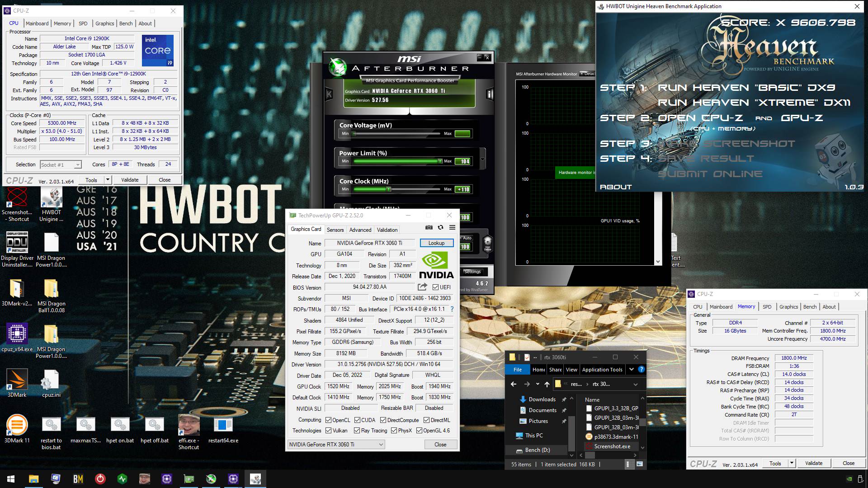This screenshot has width=868, height=488.
Task: Switch Explorer to large thumbnails view
Action: pyautogui.click(x=640, y=464)
